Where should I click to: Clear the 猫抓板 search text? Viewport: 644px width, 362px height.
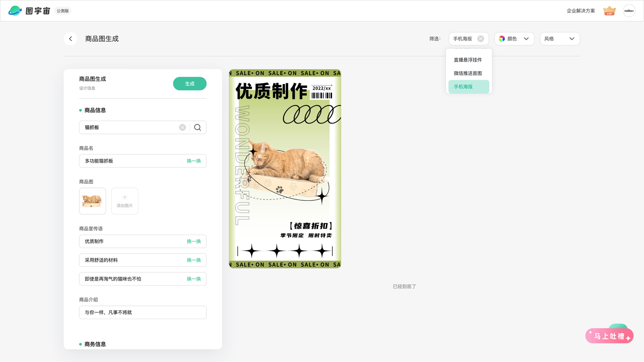pyautogui.click(x=182, y=127)
